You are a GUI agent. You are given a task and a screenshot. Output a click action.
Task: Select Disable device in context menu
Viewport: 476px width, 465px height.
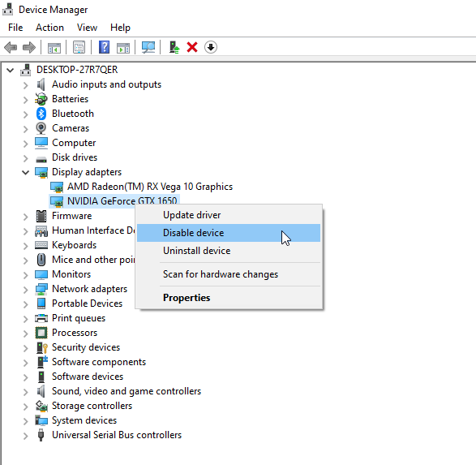tap(229, 233)
